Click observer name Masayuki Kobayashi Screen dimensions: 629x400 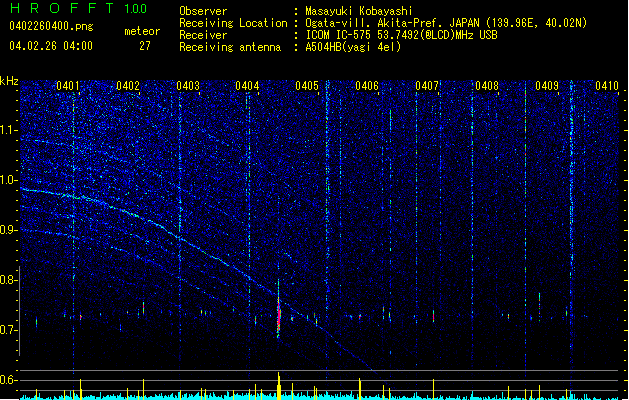(359, 11)
